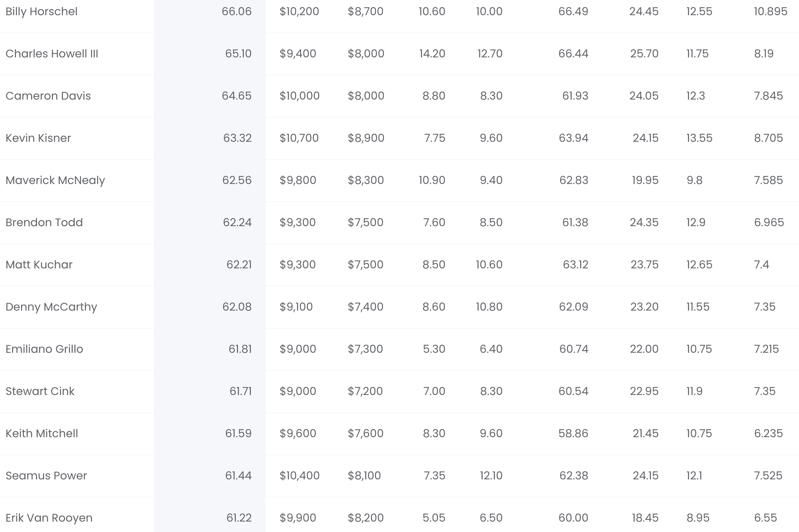Click Kevin Kisner's $10,700 salary cell

coord(299,138)
